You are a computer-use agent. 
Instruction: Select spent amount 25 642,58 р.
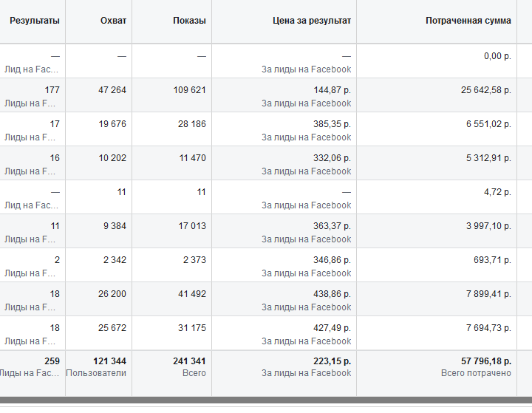click(486, 90)
